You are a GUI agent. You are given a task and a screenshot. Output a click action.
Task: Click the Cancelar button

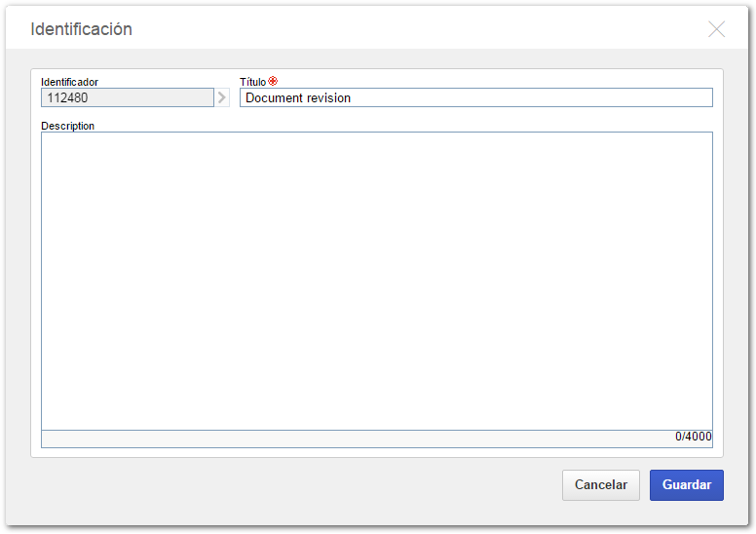(x=601, y=485)
